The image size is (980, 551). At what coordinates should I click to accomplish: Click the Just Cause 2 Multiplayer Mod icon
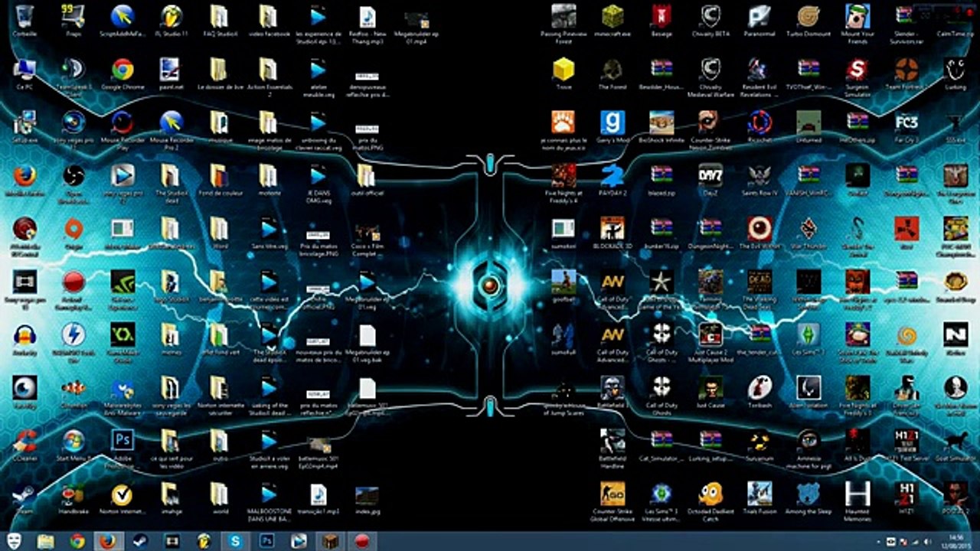[710, 334]
